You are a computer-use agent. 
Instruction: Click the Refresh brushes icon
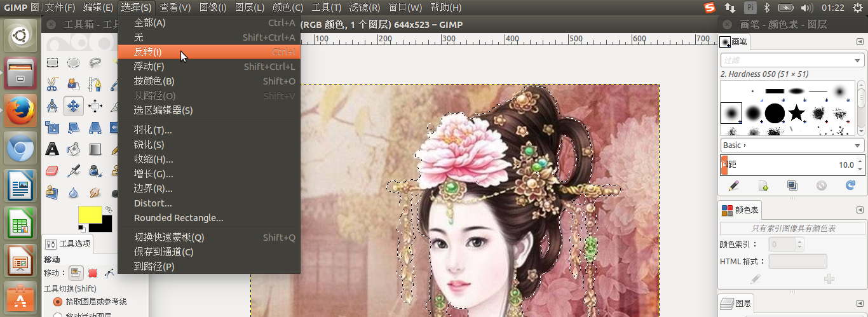click(x=850, y=185)
